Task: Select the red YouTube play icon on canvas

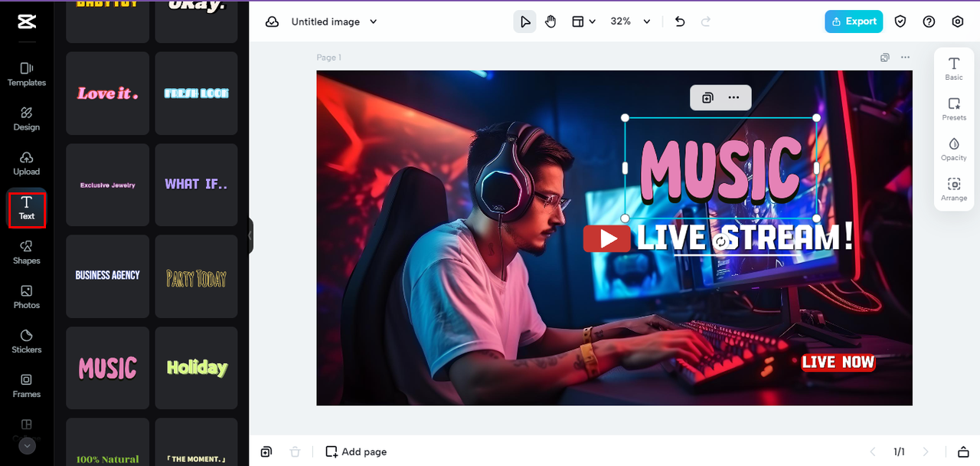Action: [606, 238]
